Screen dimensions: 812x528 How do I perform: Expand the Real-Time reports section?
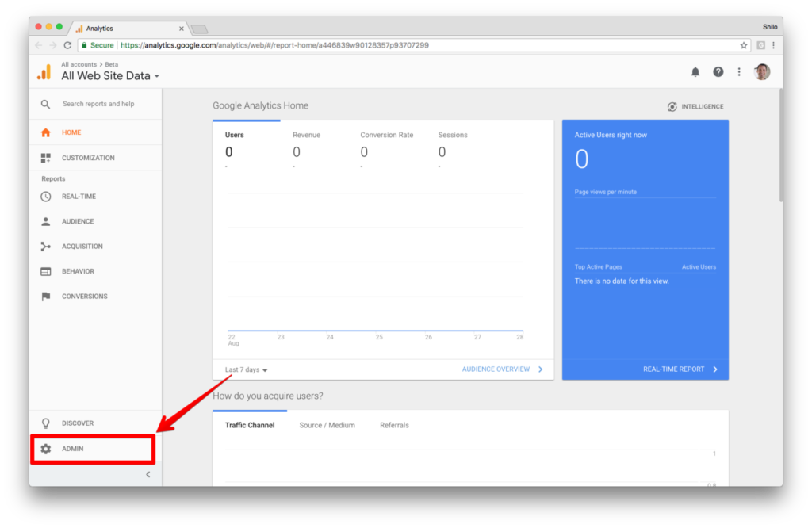[96, 197]
